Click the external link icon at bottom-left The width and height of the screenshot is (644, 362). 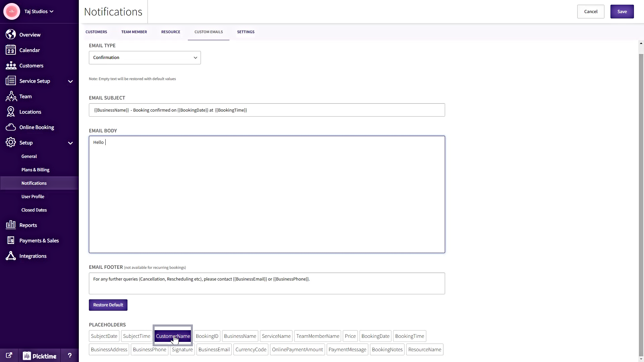tap(9, 355)
